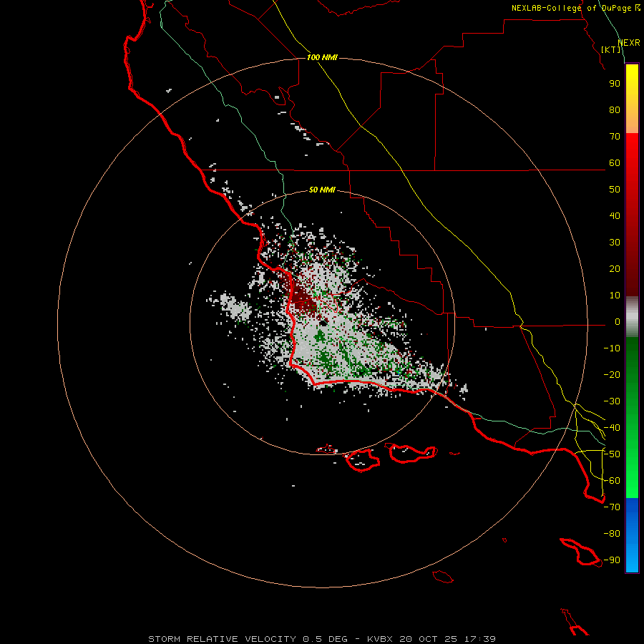Select the -40 value on velocity scale
This screenshot has height=644, width=644.
pos(612,428)
